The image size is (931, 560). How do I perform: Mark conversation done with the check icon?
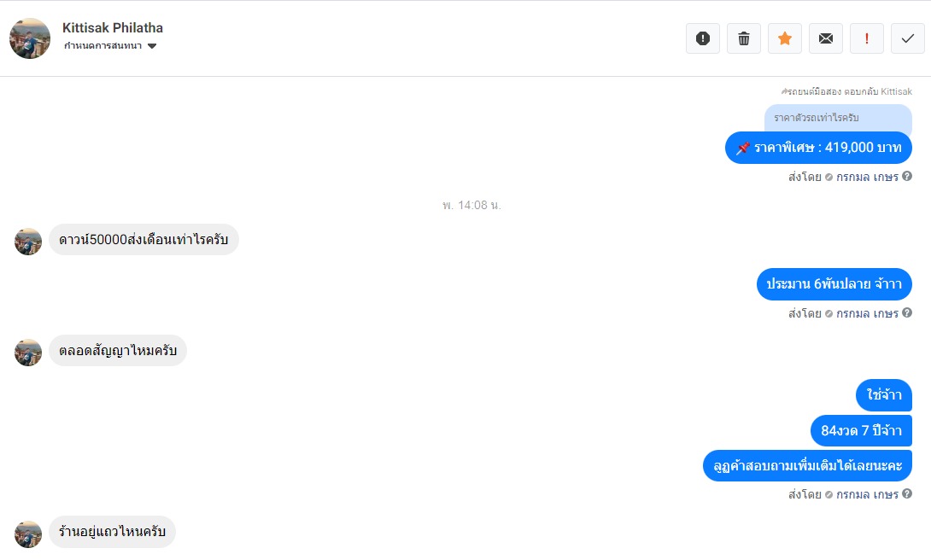907,38
